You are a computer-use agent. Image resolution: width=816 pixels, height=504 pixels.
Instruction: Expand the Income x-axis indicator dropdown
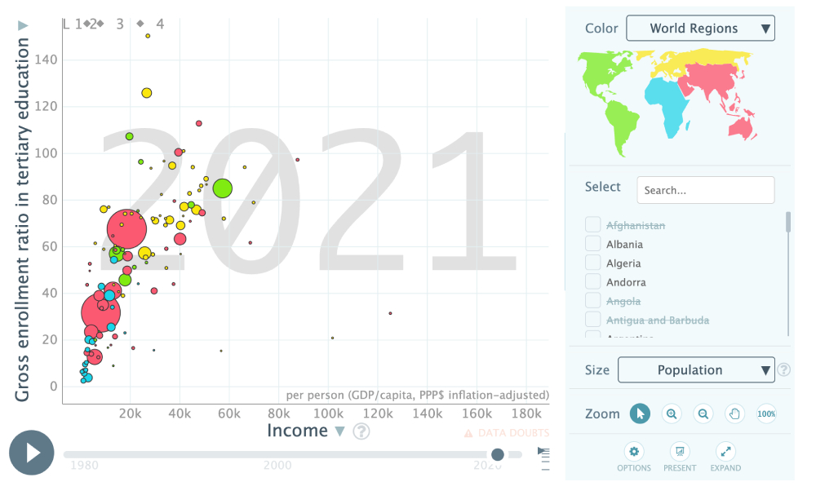pos(340,431)
